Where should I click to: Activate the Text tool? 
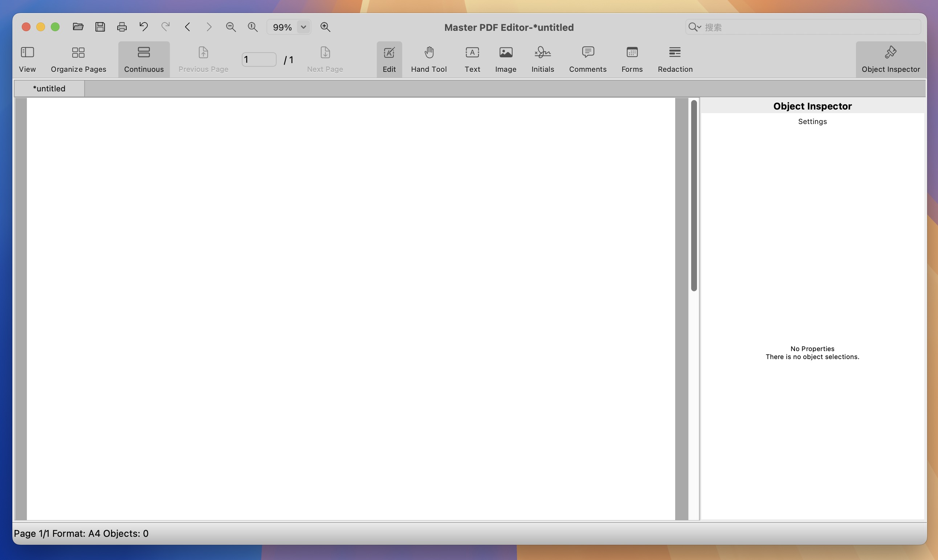[x=472, y=59]
